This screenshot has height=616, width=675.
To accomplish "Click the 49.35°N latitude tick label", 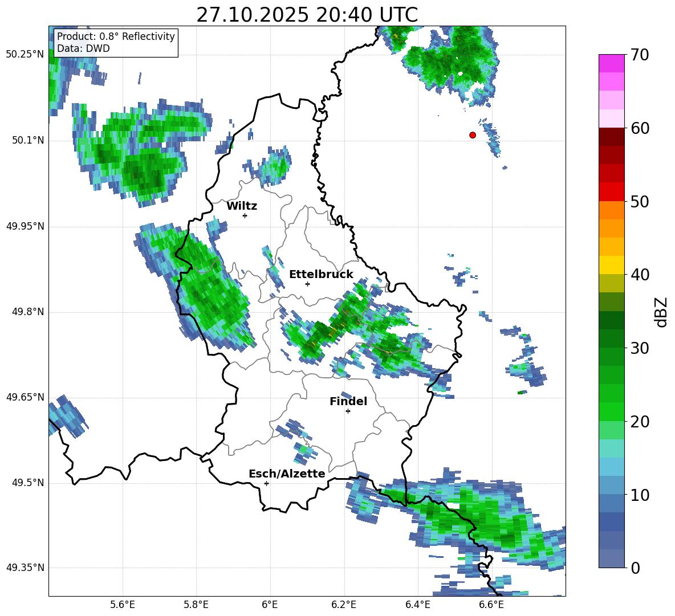I will 25,568.
